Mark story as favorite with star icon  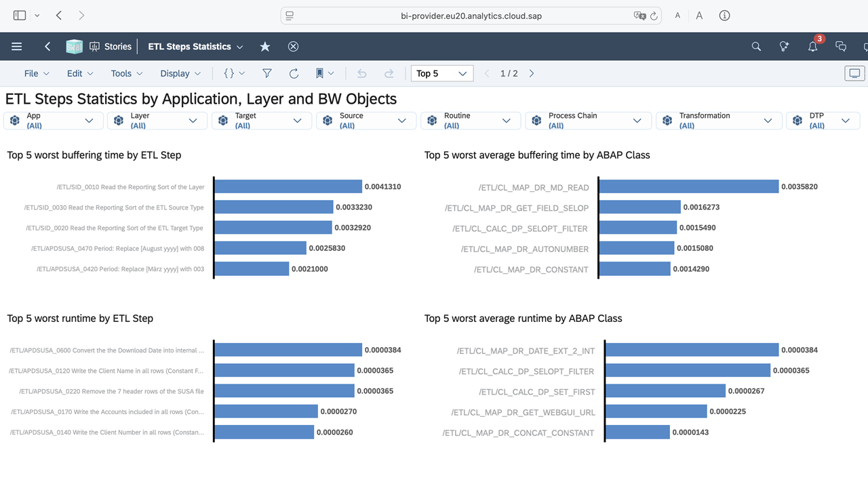(265, 47)
